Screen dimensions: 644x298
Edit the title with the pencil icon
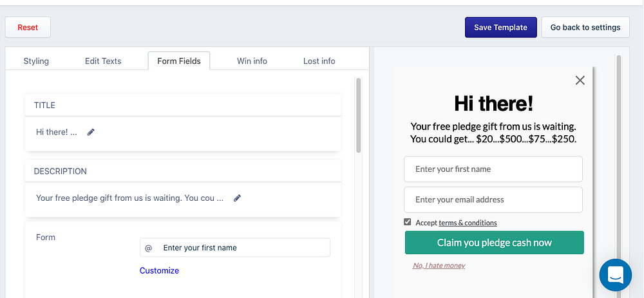click(91, 132)
